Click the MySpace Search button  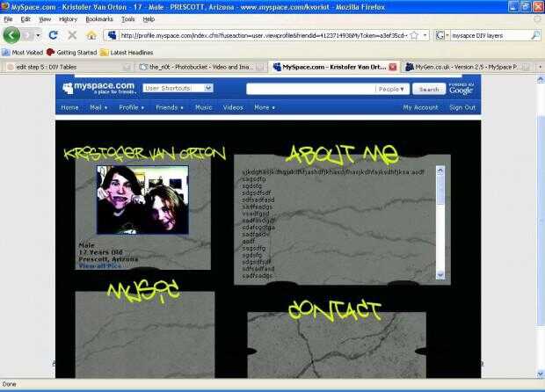pos(429,89)
